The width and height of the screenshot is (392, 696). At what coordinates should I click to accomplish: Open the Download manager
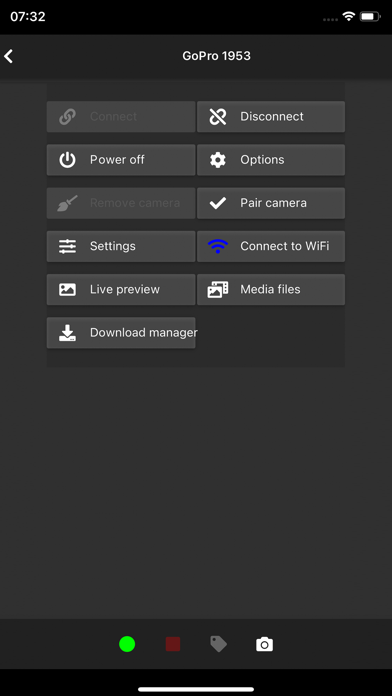pyautogui.click(x=121, y=333)
